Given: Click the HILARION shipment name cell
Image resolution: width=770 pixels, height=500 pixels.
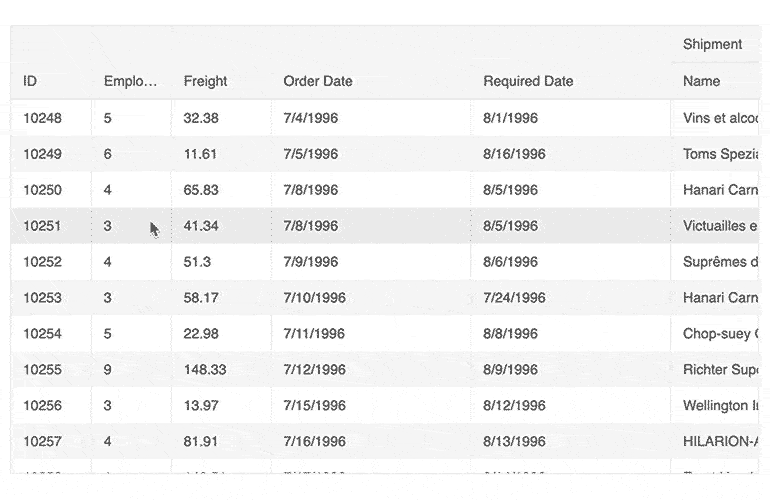Looking at the screenshot, I should click(x=720, y=442).
